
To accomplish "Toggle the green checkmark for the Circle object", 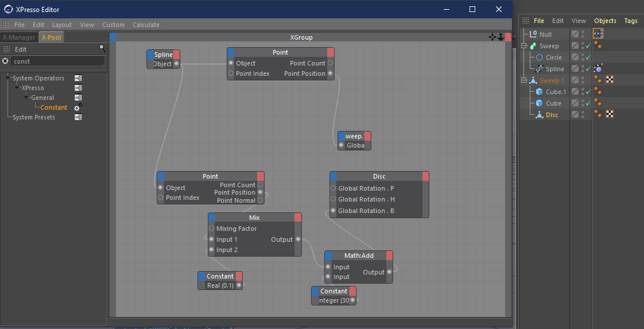I will click(x=588, y=57).
